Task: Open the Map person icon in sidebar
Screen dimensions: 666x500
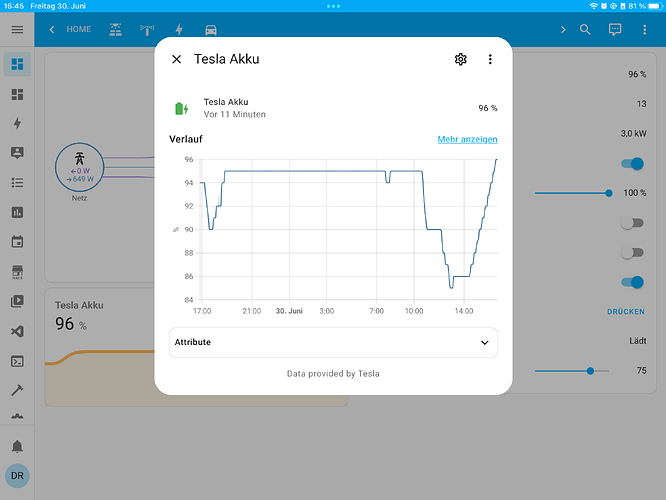Action: (17, 153)
